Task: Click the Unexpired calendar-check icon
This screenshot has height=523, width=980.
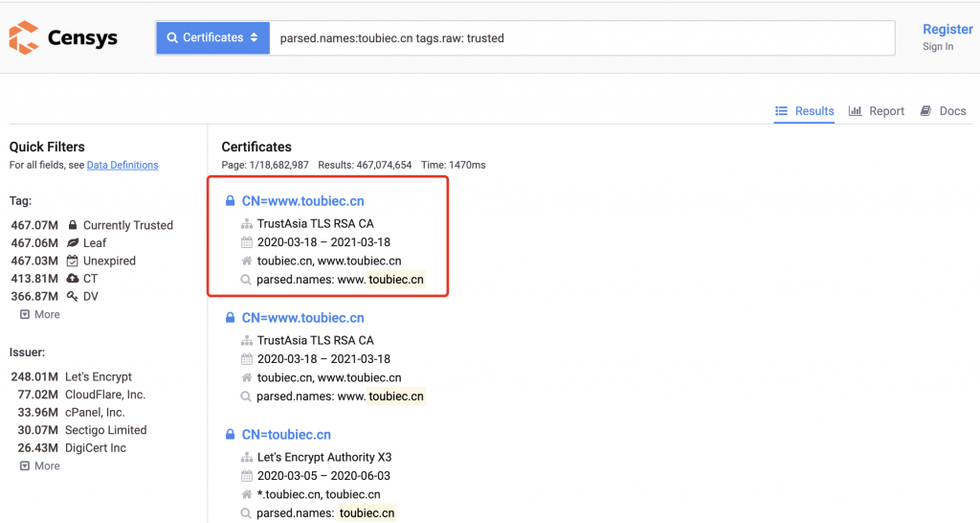Action: tap(73, 261)
